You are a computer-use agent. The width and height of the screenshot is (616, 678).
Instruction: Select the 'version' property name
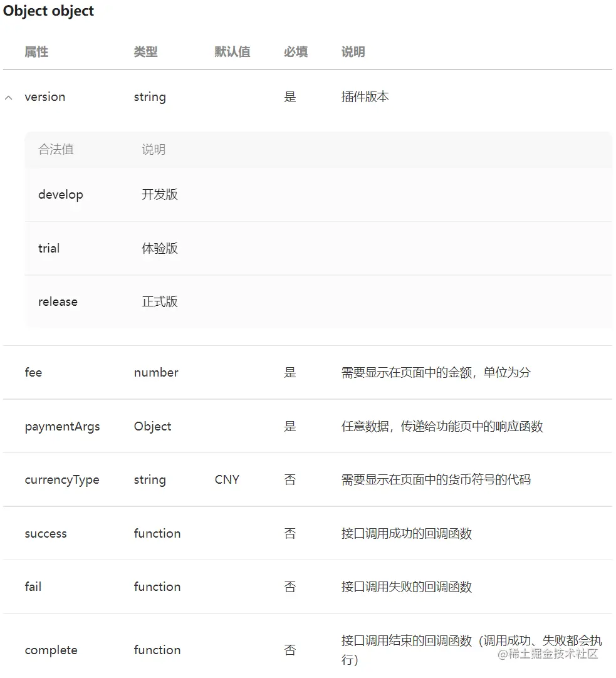[45, 97]
